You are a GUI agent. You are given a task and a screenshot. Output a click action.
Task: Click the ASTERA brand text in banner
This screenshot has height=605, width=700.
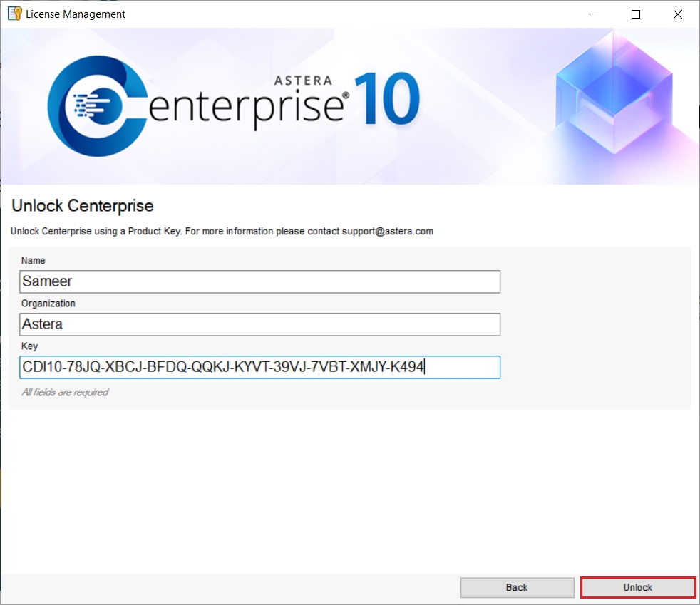[x=309, y=81]
